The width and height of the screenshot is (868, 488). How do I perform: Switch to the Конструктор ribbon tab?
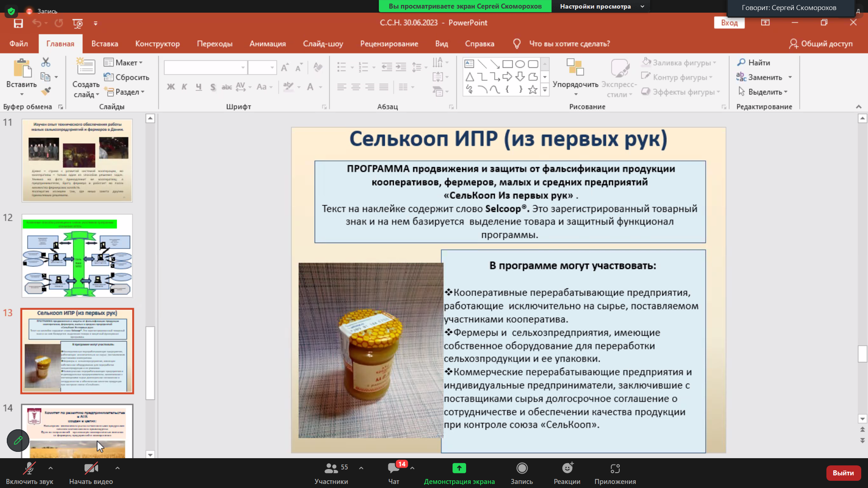[157, 44]
